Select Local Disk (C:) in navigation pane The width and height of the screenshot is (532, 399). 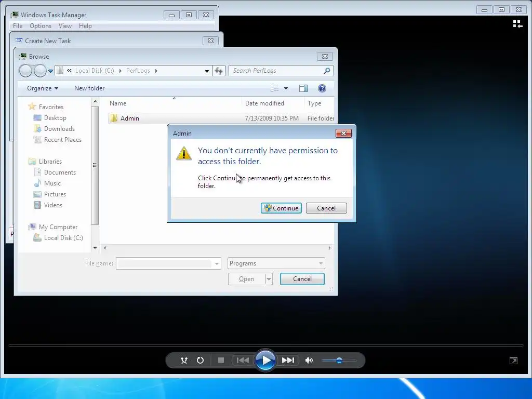click(63, 238)
